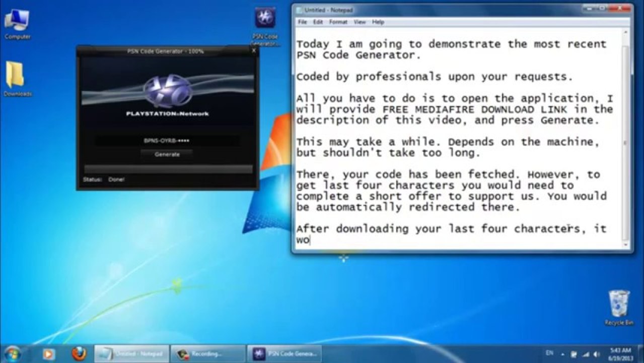Open the network signal tray icon

[586, 354]
